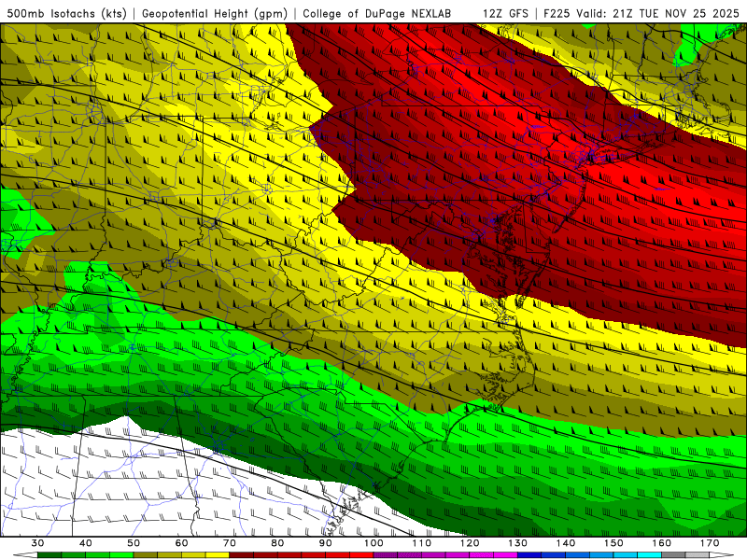Click the legend value 150
The image size is (747, 560).
(x=613, y=543)
